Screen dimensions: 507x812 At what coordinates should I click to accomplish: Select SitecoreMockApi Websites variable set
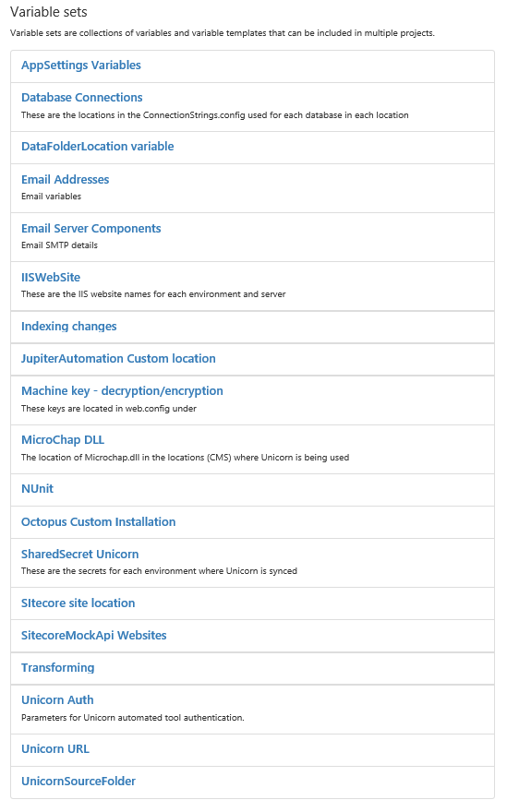coord(94,636)
